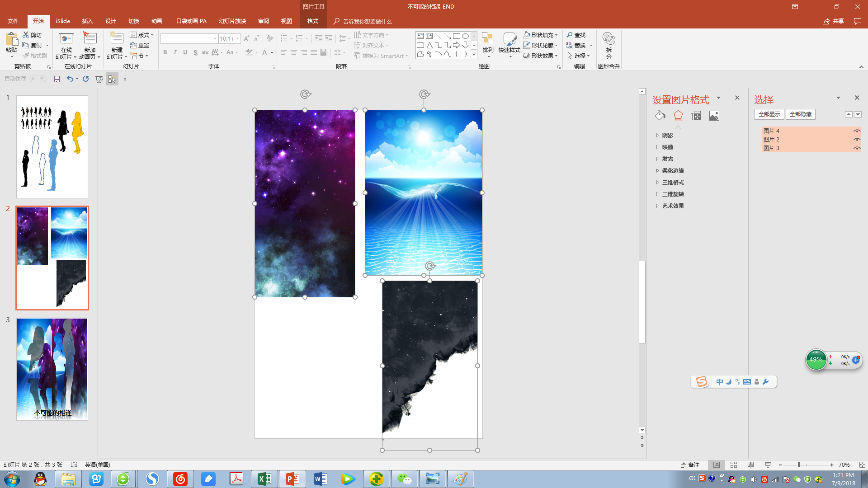Open the font size dropdown
The image size is (868, 488).
[x=238, y=39]
